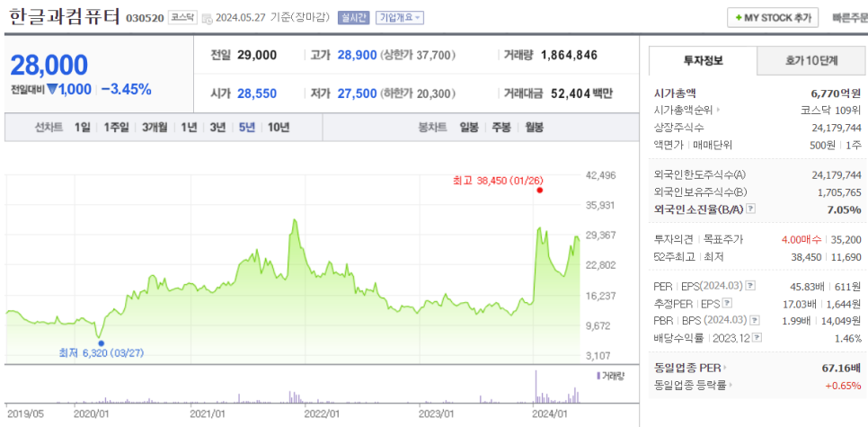
Task: Click the 외국인보유주식수(B) value 1,705,765
Action: (839, 192)
